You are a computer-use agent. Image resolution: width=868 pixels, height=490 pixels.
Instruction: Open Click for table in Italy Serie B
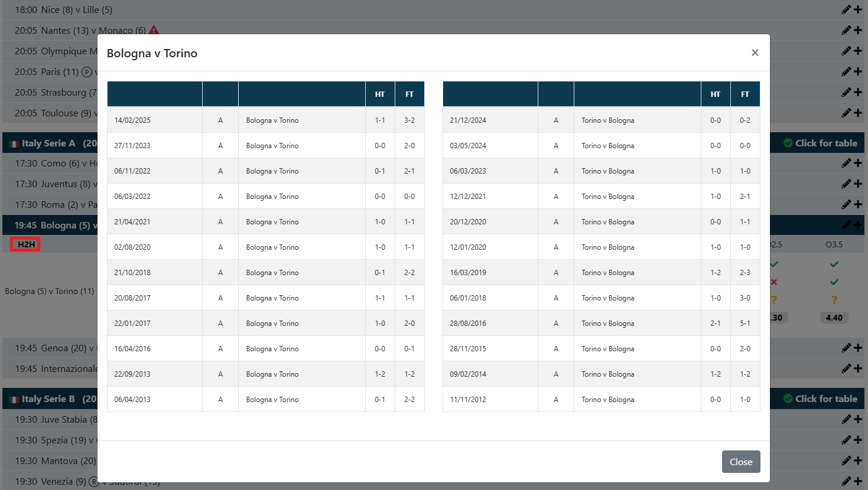[820, 398]
